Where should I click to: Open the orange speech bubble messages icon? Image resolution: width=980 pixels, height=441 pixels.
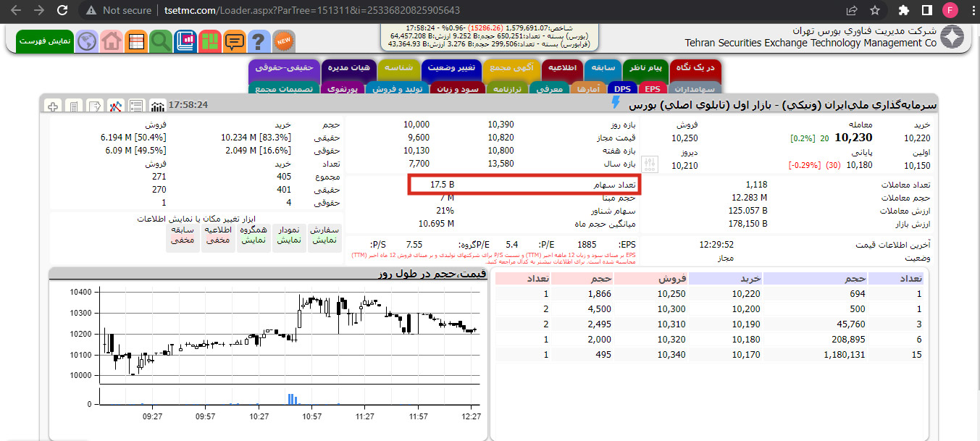[x=234, y=41]
